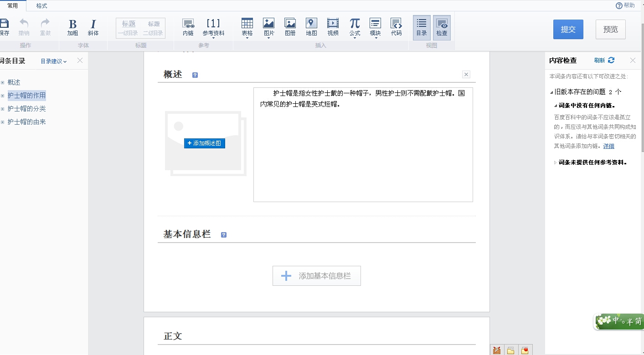Click inside the 概述 overview text area
Screen dimensions: 644x355
click(362, 144)
